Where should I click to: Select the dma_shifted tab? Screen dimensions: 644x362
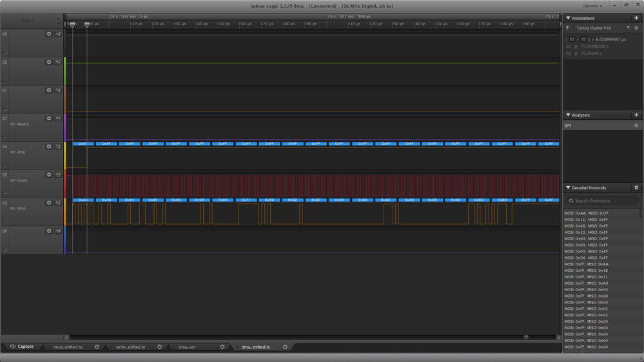257,347
